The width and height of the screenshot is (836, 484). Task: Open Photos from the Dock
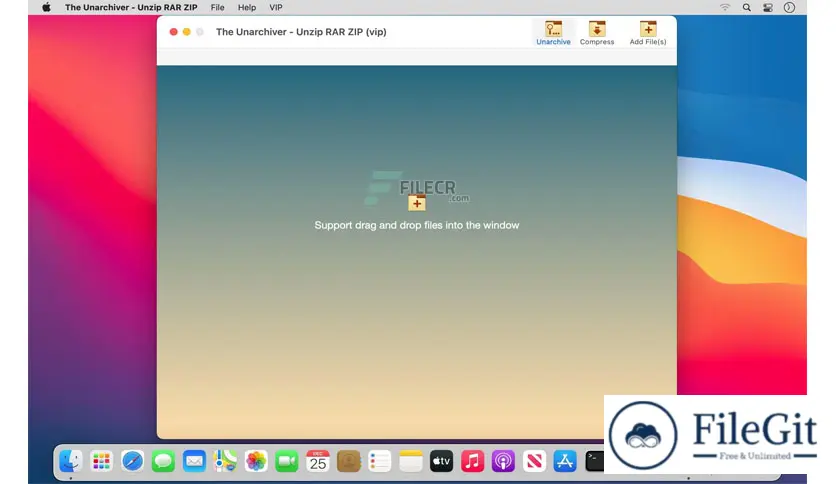(x=256, y=461)
